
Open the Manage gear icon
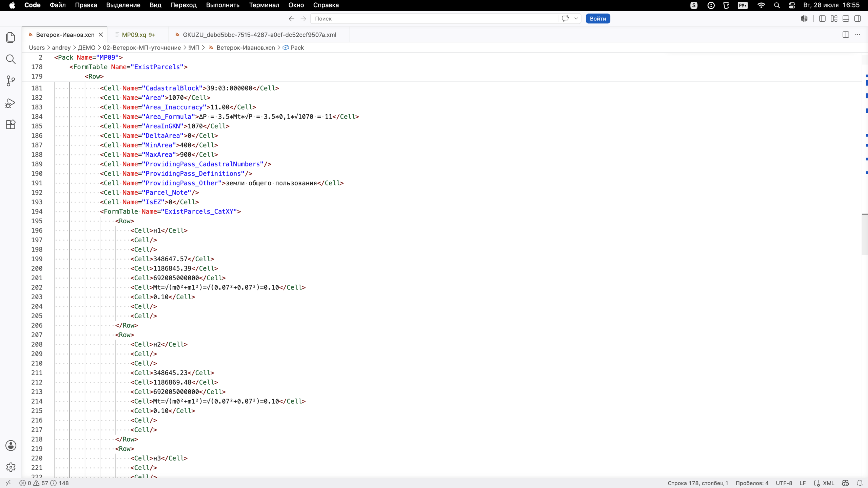(x=11, y=467)
